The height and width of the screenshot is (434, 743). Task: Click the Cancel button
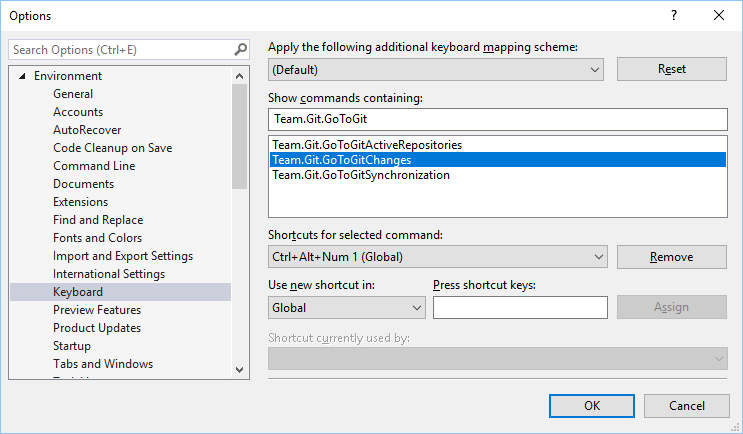(687, 406)
